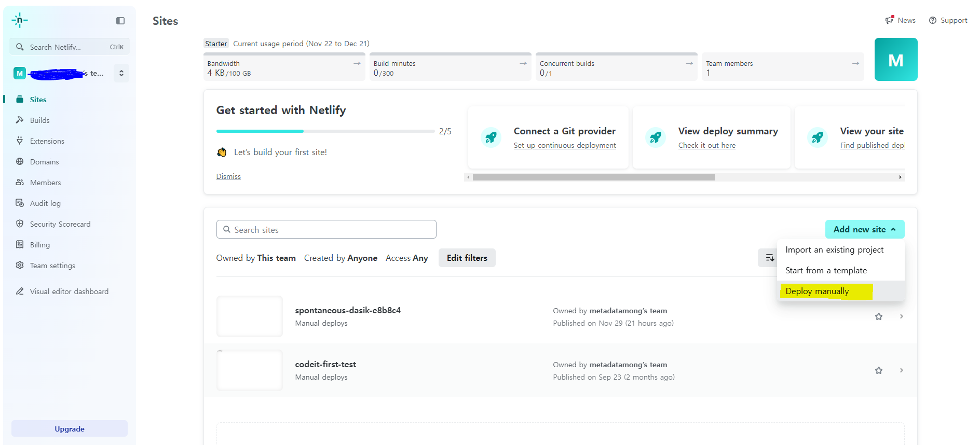This screenshot has height=445, width=980.
Task: Click the Billing receipt icon
Action: click(x=20, y=244)
